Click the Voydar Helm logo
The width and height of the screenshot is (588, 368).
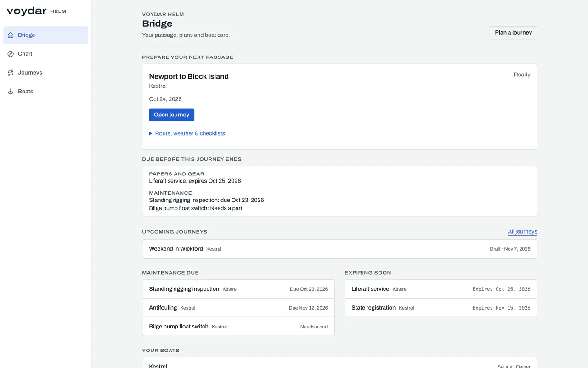36,11
